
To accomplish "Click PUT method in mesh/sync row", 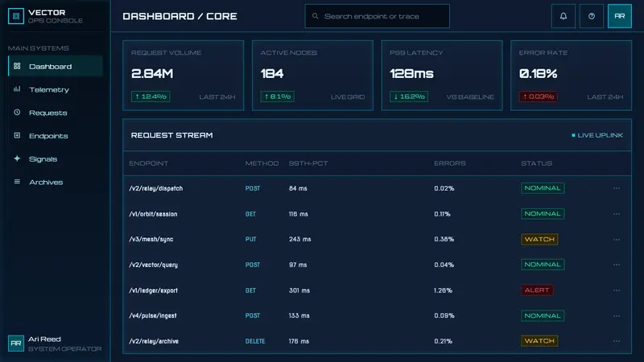I will point(251,239).
